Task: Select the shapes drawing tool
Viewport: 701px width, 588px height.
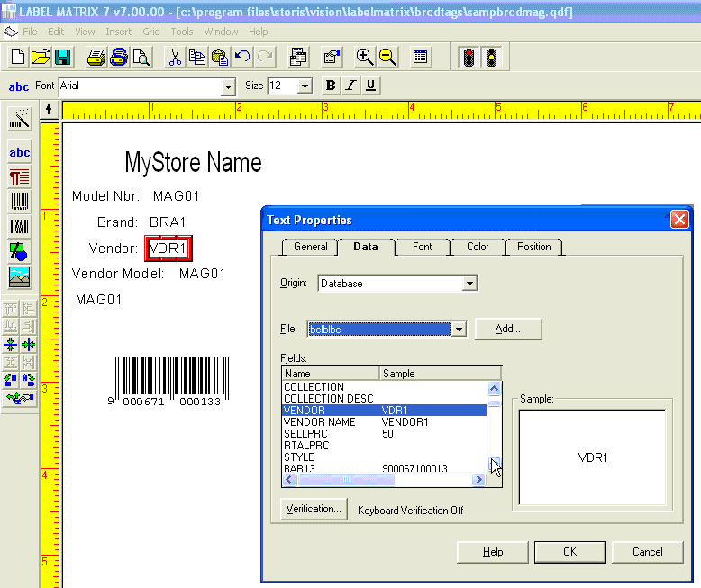Action: tap(19, 251)
